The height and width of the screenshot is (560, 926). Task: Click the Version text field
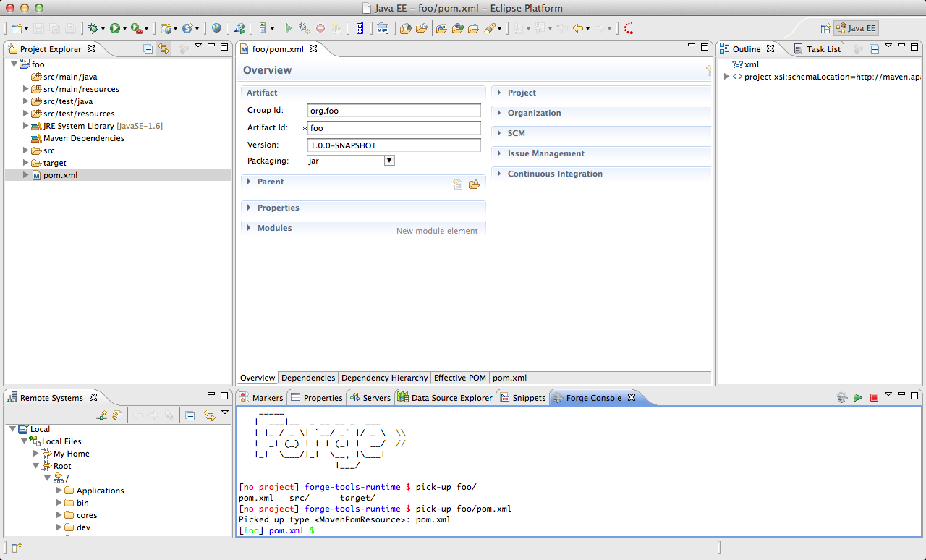(x=394, y=145)
